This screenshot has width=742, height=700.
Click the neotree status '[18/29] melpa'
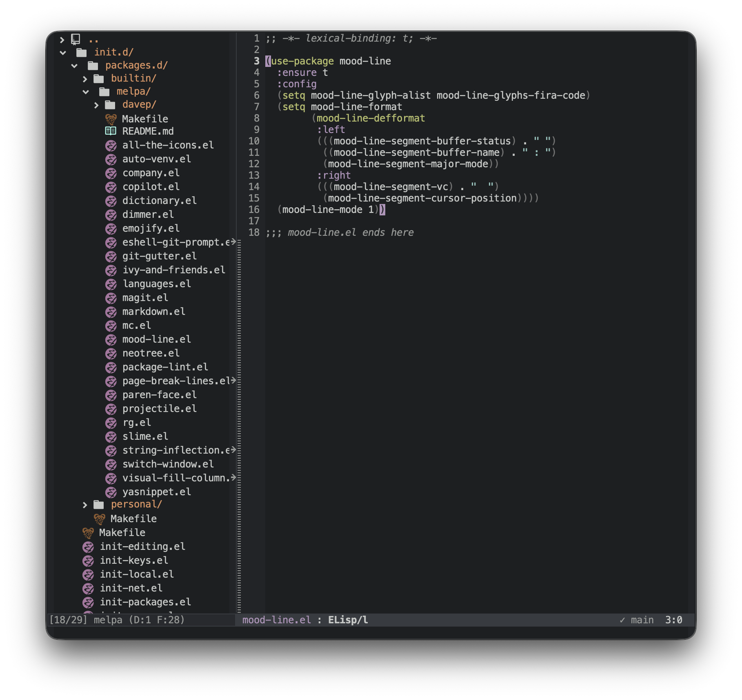(86, 620)
